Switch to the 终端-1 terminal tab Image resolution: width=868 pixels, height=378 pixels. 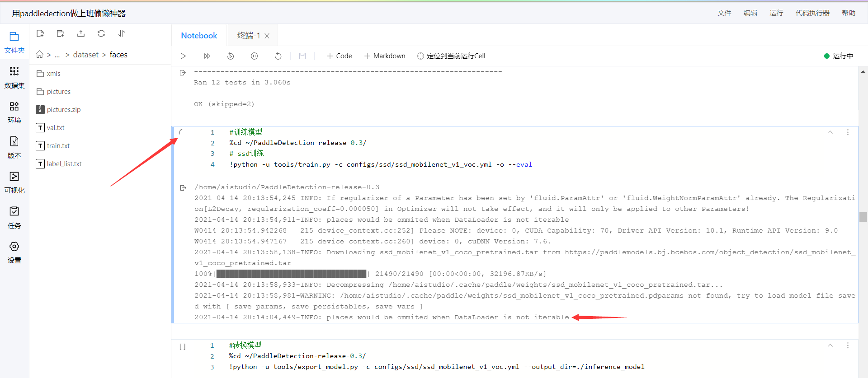click(x=249, y=35)
